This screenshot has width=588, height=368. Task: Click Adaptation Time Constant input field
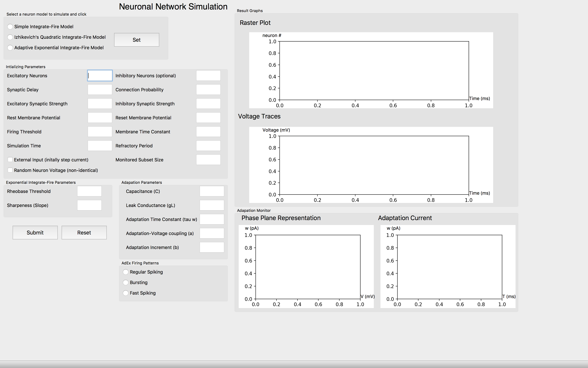(212, 219)
